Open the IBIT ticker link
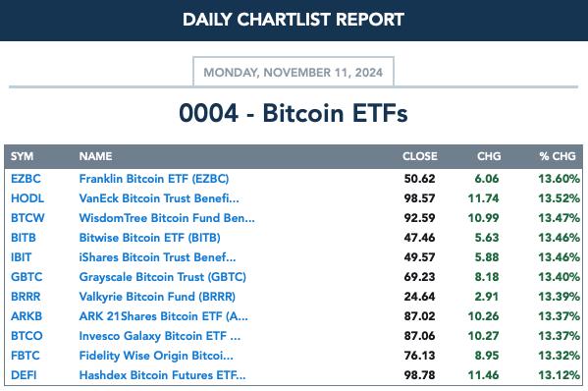Viewport: 588px width, 391px height. (x=21, y=257)
